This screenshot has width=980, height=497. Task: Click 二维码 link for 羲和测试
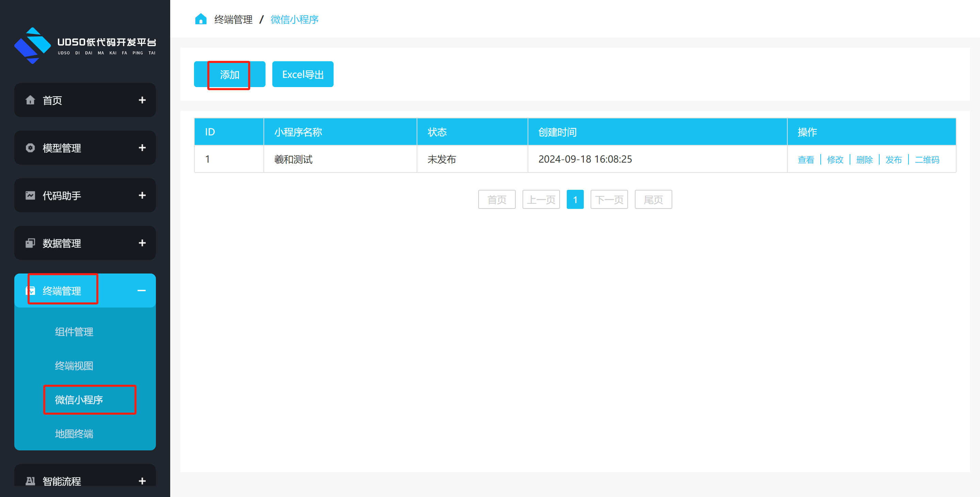pyautogui.click(x=927, y=160)
